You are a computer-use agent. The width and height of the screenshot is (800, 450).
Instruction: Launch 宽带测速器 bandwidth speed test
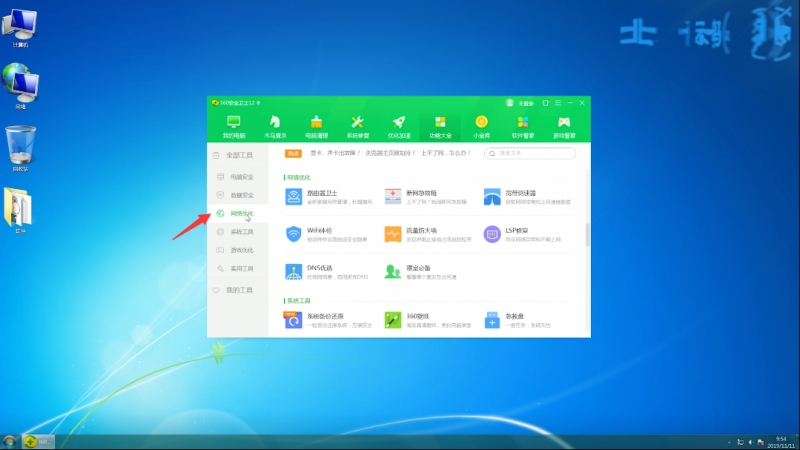coord(527,197)
